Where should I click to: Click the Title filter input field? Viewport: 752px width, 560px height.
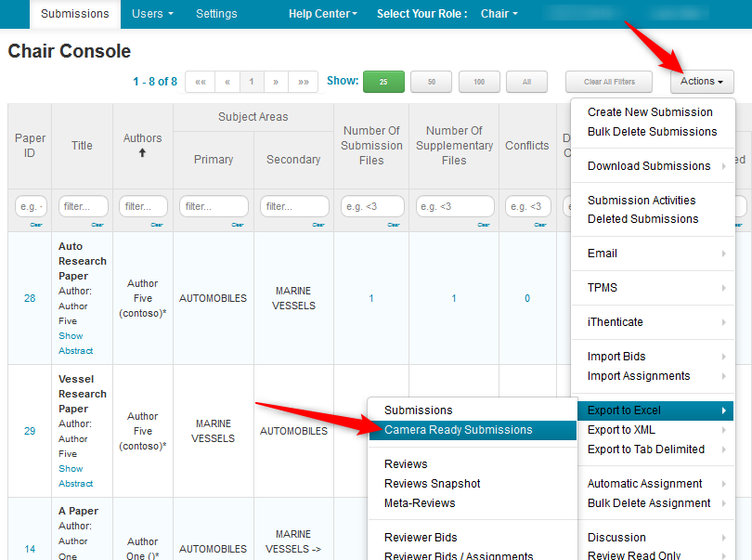tap(83, 206)
